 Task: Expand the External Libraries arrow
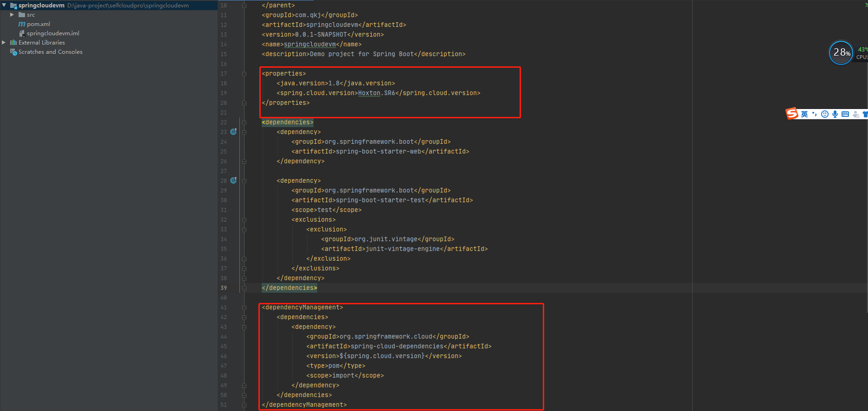pos(4,43)
